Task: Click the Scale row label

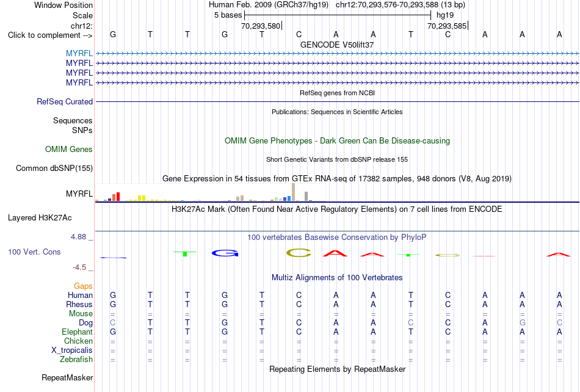Action: [x=82, y=15]
